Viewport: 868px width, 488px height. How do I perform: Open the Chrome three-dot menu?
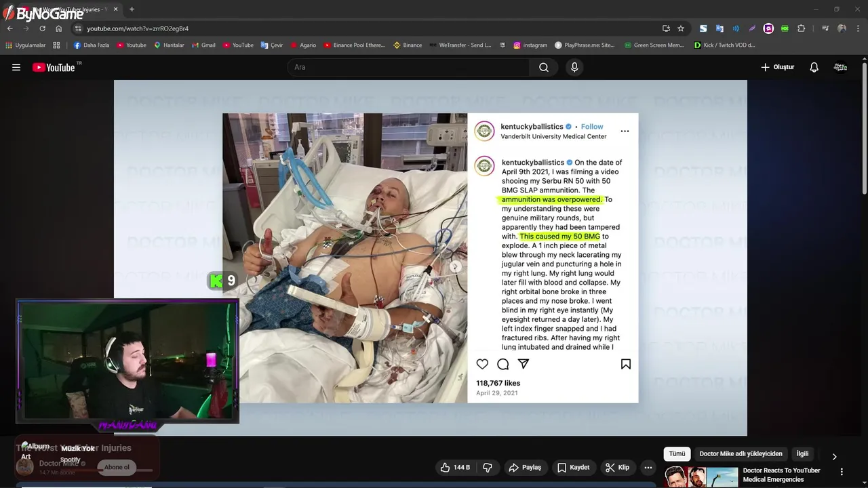point(859,28)
